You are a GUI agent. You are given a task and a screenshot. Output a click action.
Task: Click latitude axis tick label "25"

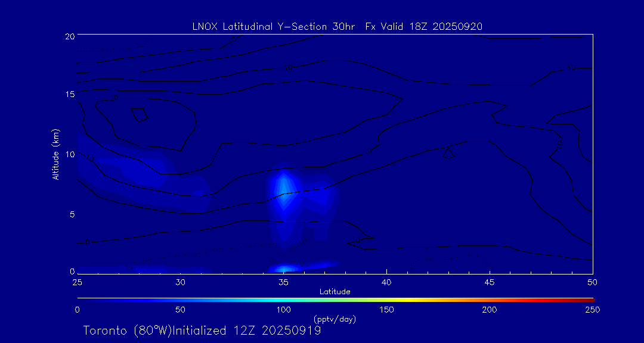click(77, 282)
